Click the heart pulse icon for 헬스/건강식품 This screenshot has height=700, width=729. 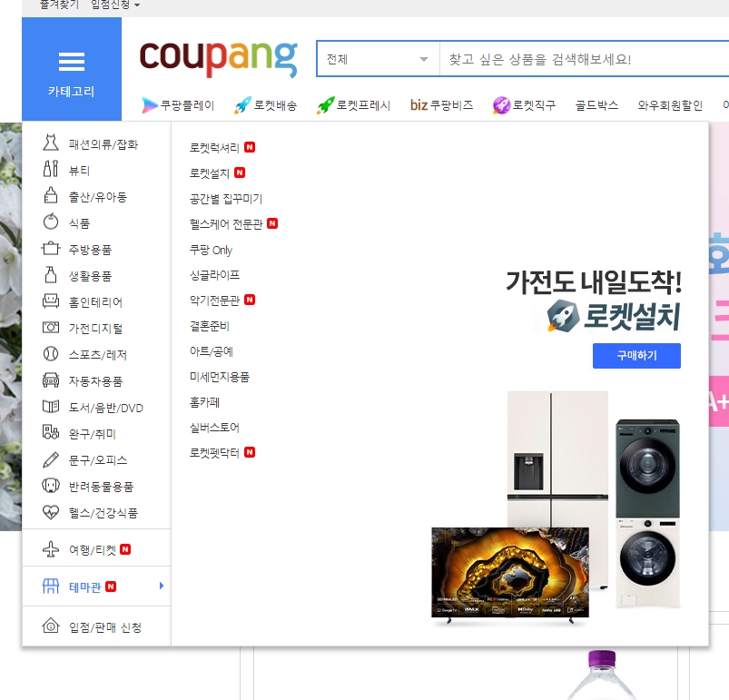[51, 512]
